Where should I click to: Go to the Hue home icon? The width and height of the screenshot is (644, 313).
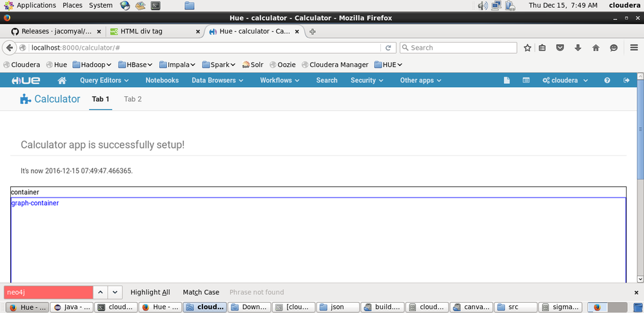[x=62, y=80]
